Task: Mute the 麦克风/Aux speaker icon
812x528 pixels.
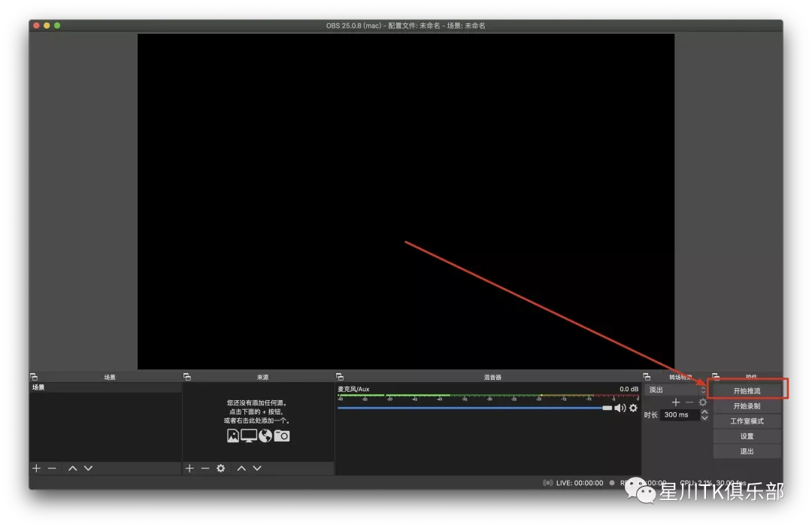Action: coord(620,408)
